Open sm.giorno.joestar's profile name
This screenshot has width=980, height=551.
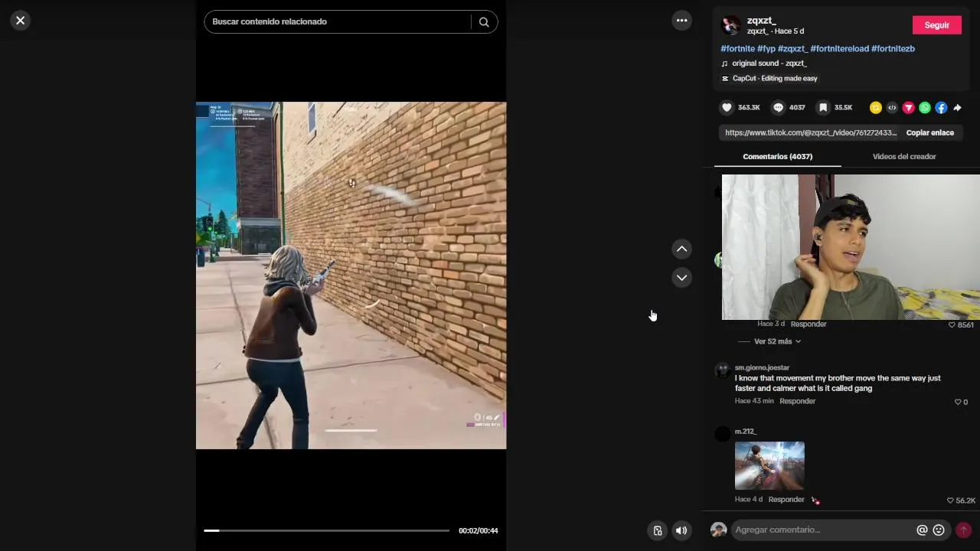pos(762,367)
